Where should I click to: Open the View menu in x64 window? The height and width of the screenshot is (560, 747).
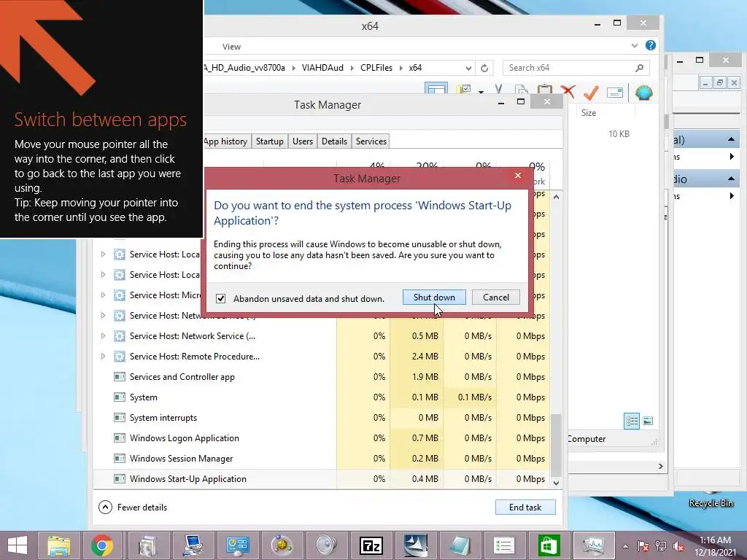(231, 47)
